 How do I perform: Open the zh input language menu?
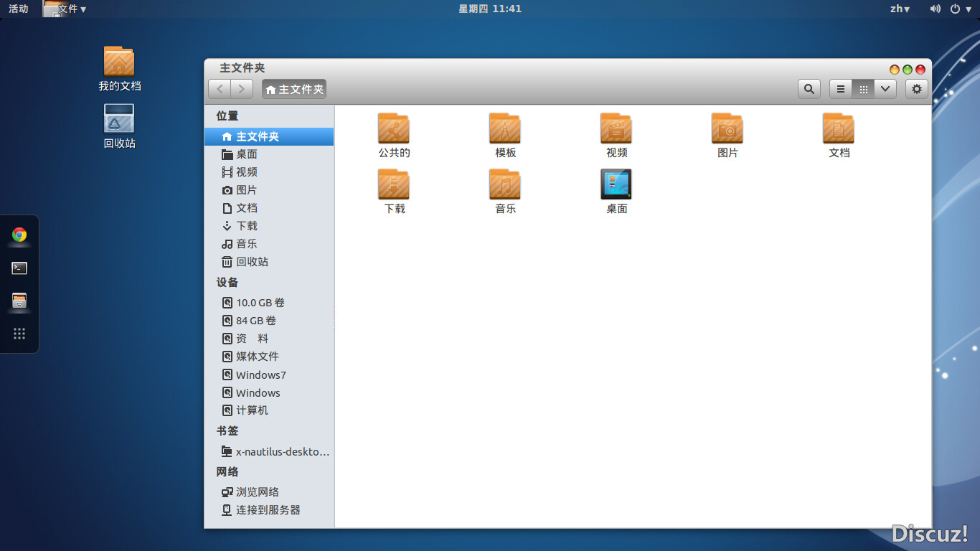pyautogui.click(x=900, y=9)
